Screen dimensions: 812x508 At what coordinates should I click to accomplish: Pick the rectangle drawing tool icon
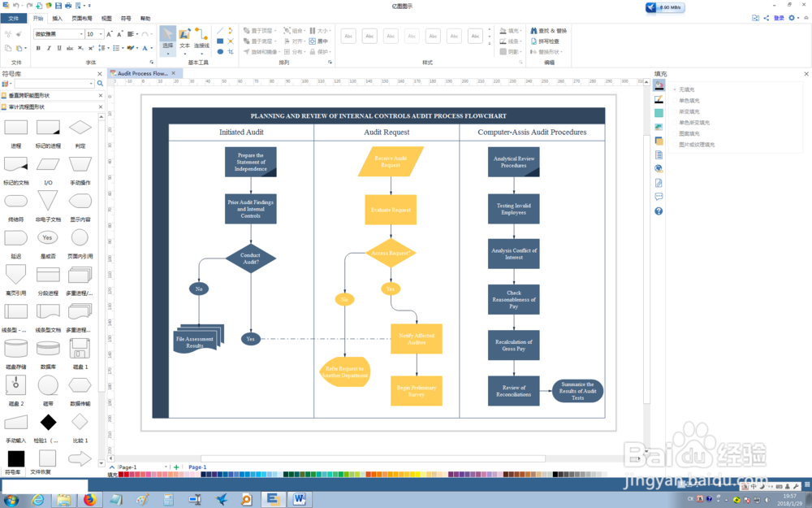click(220, 41)
